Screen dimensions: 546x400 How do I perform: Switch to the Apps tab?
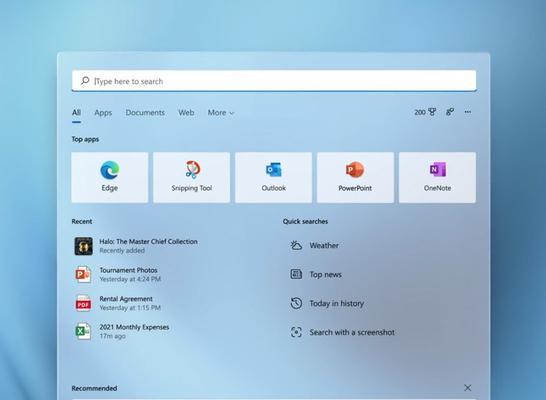pos(103,113)
